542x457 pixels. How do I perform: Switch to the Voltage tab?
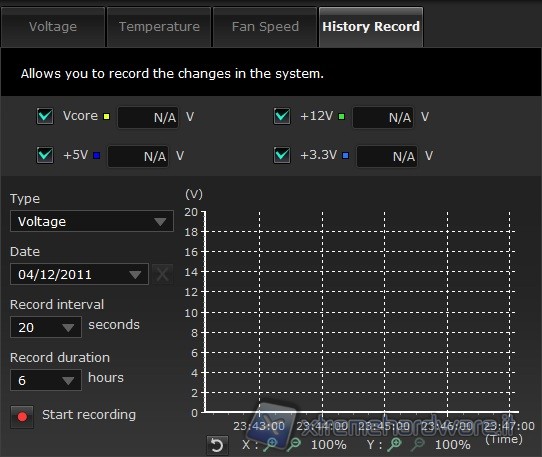(53, 27)
